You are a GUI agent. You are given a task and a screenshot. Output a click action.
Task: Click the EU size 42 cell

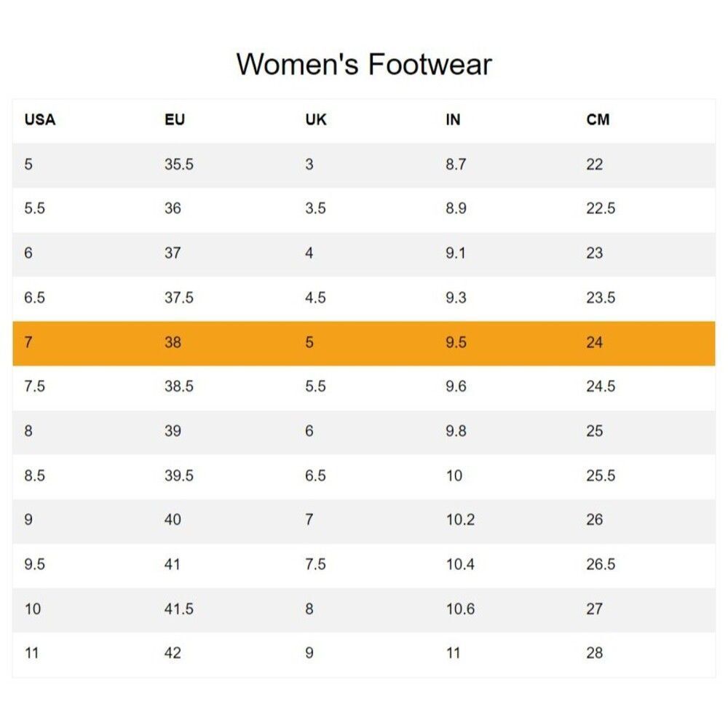173,653
